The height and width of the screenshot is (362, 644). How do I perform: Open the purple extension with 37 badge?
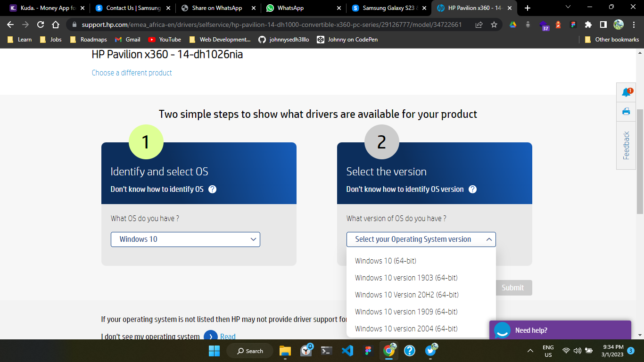tap(544, 25)
